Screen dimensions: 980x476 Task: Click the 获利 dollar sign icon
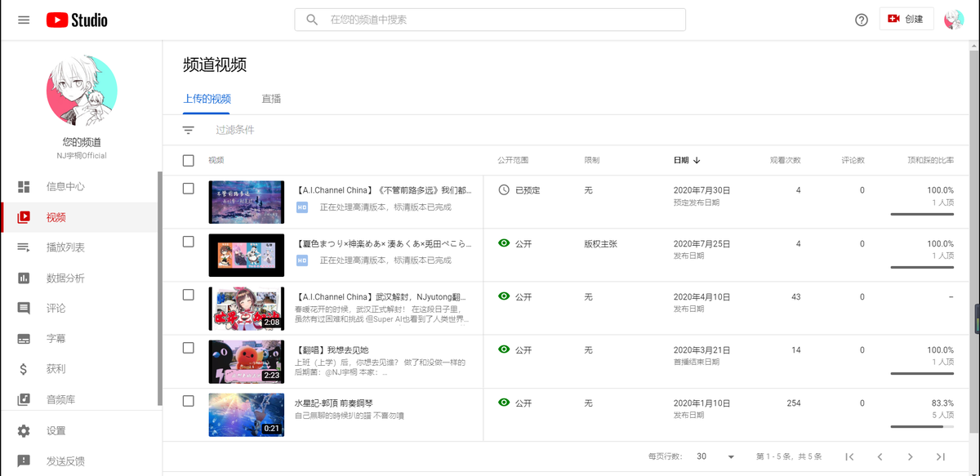tap(24, 369)
